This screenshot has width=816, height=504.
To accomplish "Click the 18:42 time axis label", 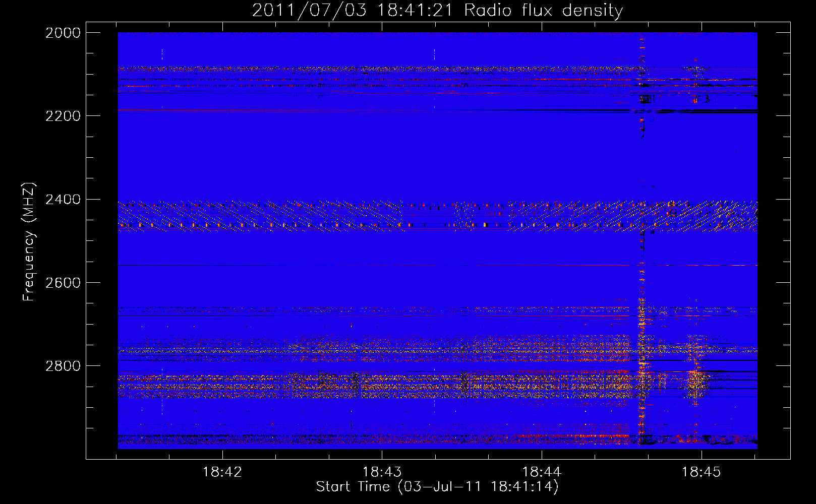I will tap(222, 472).
